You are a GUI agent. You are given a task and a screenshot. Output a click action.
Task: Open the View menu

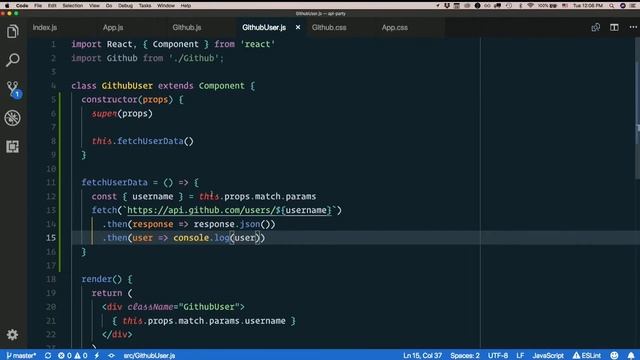(94, 6)
